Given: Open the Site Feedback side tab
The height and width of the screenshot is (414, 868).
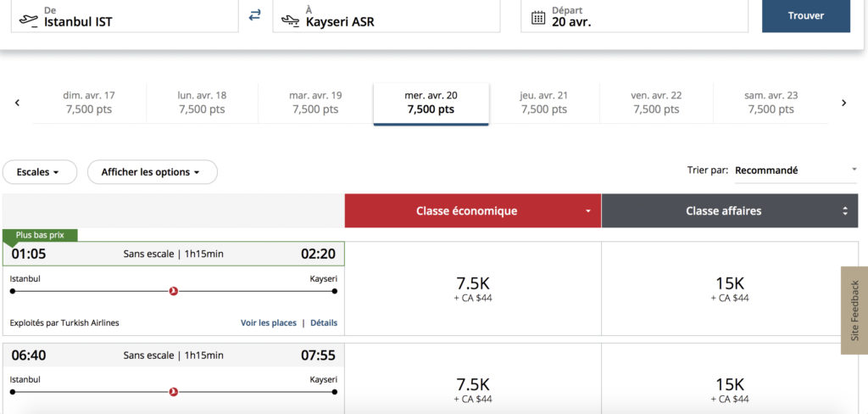Looking at the screenshot, I should pos(854,310).
